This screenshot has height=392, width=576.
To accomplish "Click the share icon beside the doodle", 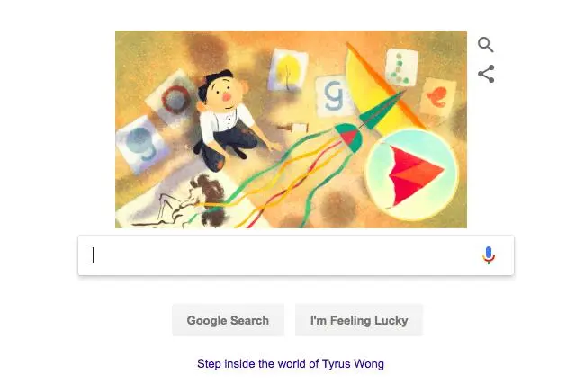I will (x=486, y=74).
